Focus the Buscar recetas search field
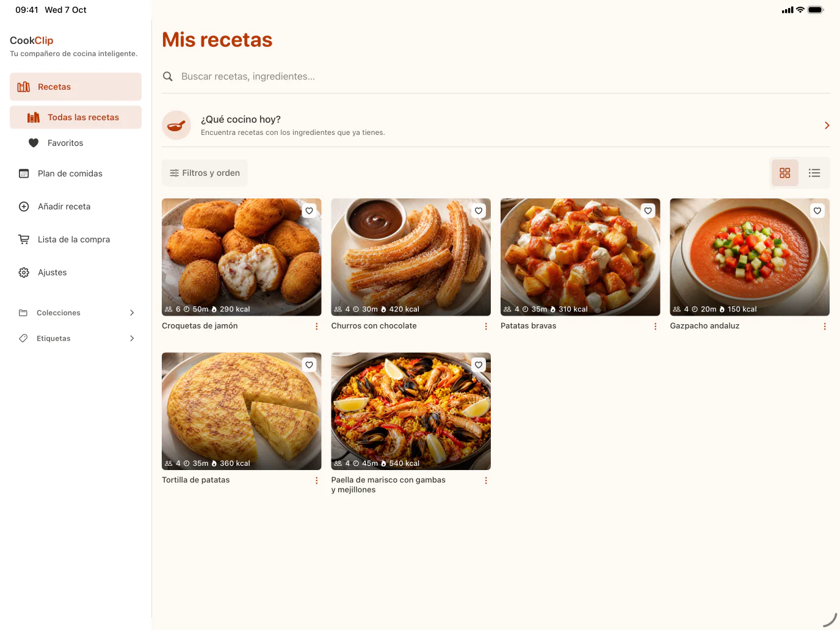The width and height of the screenshot is (840, 630). coord(496,76)
